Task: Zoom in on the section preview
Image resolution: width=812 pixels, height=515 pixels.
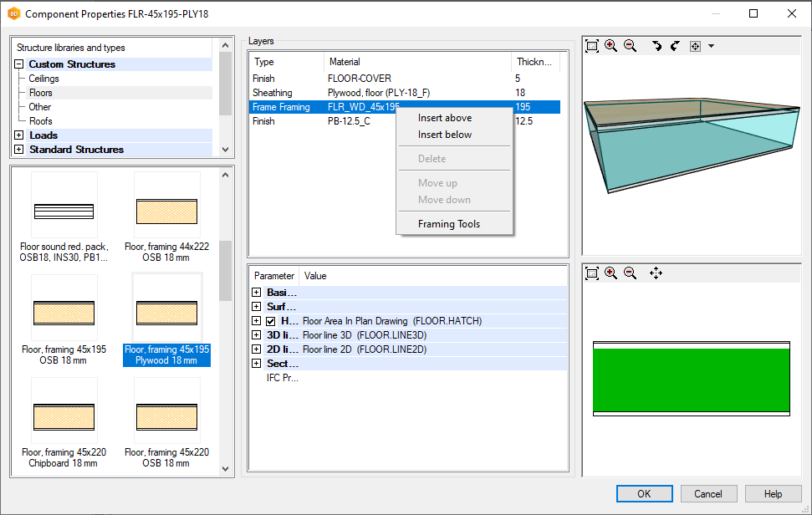Action: [611, 273]
